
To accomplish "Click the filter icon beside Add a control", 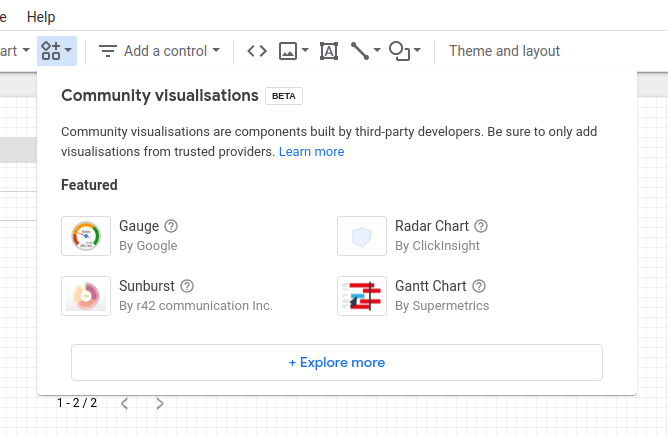I will [x=108, y=51].
